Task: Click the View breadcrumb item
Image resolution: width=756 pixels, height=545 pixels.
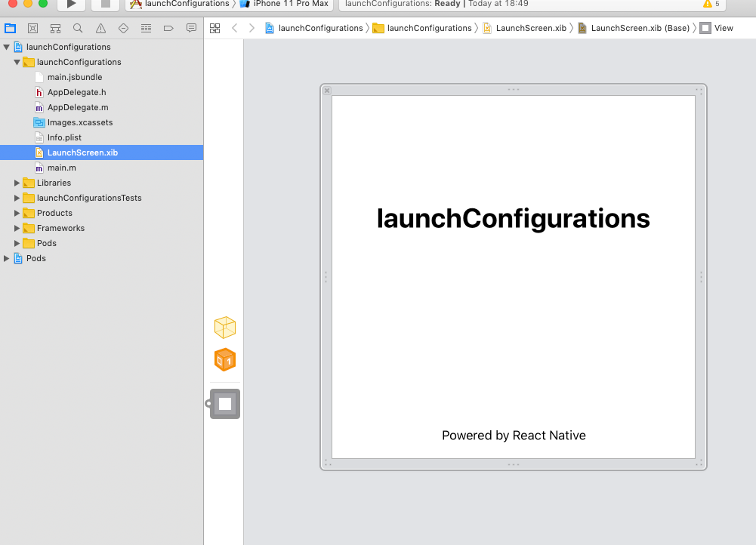Action: [717, 29]
